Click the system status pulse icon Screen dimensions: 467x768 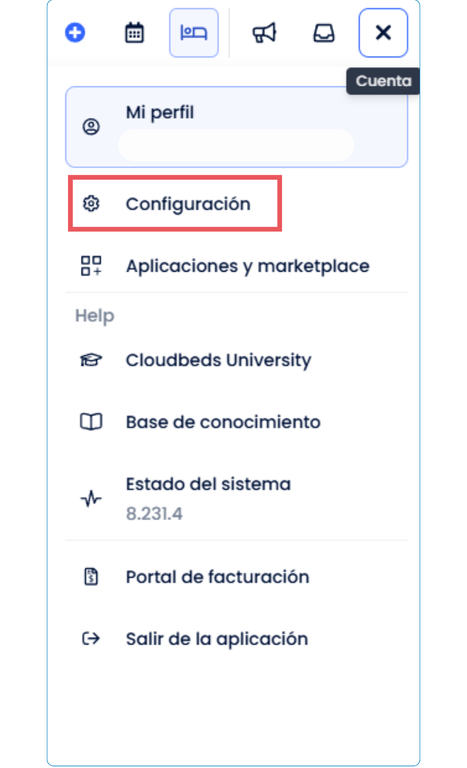coord(91,499)
